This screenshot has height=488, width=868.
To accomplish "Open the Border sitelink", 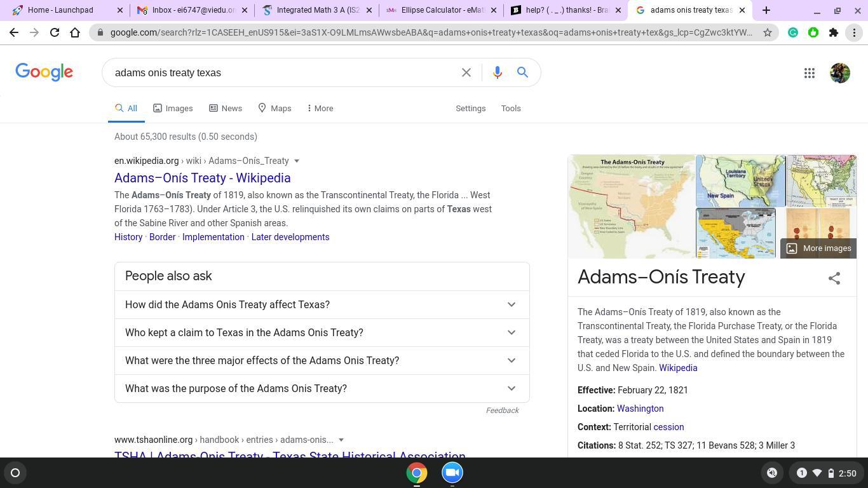I will pos(162,237).
